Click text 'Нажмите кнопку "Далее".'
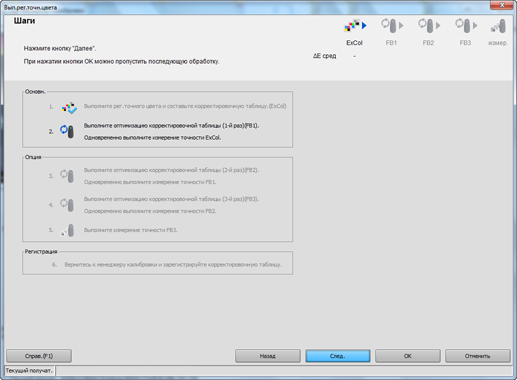This screenshot has width=517, height=380. pos(60,49)
